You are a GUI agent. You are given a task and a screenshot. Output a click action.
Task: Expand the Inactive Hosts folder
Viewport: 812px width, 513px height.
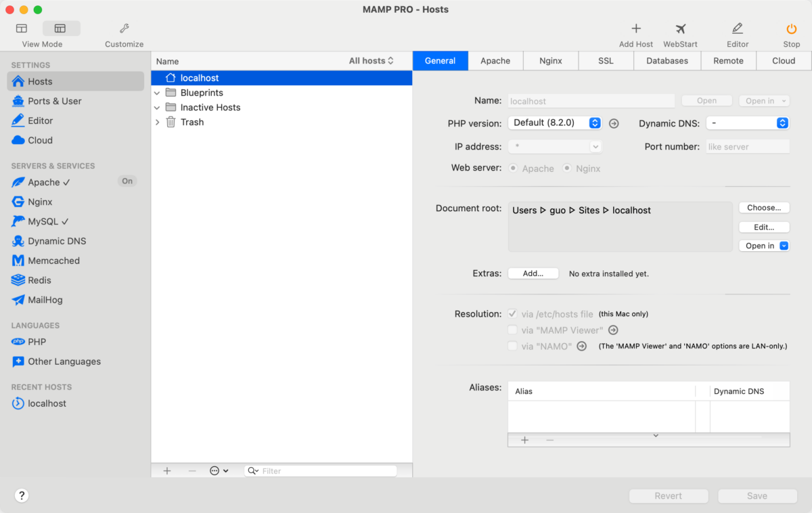(157, 108)
